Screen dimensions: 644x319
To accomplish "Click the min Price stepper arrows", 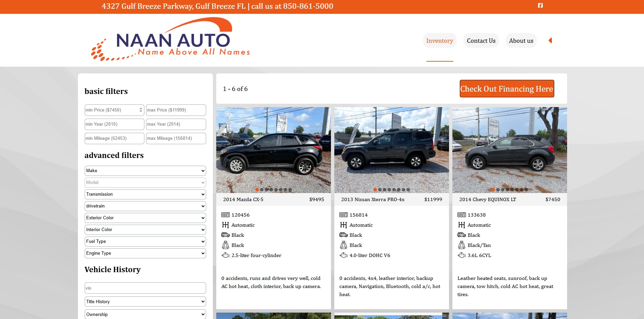I will tap(141, 110).
